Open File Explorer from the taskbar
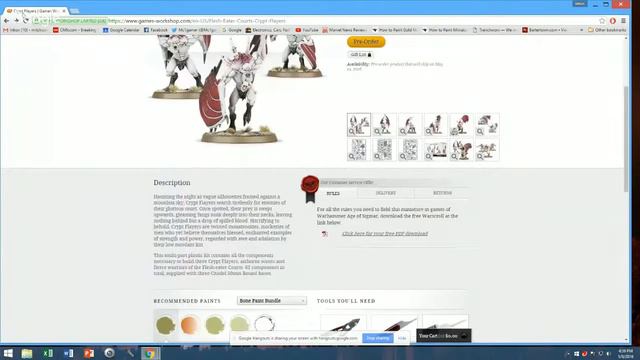The width and height of the screenshot is (640, 360). (x=27, y=353)
